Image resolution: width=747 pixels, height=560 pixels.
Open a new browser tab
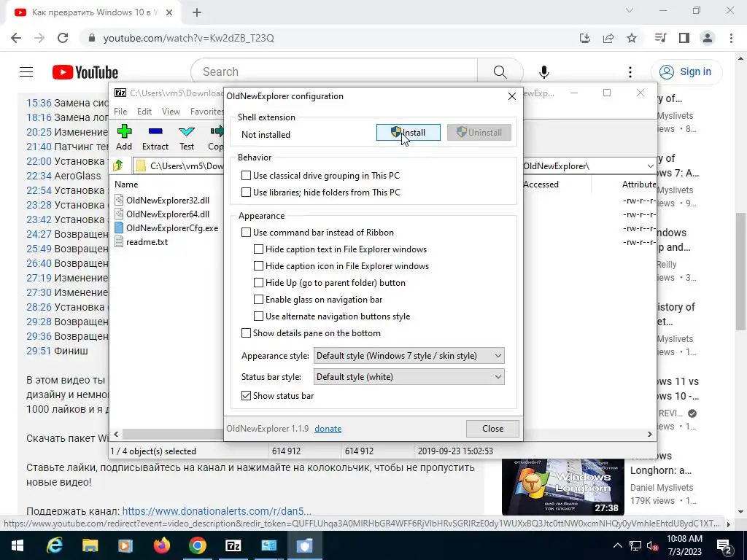tap(197, 13)
